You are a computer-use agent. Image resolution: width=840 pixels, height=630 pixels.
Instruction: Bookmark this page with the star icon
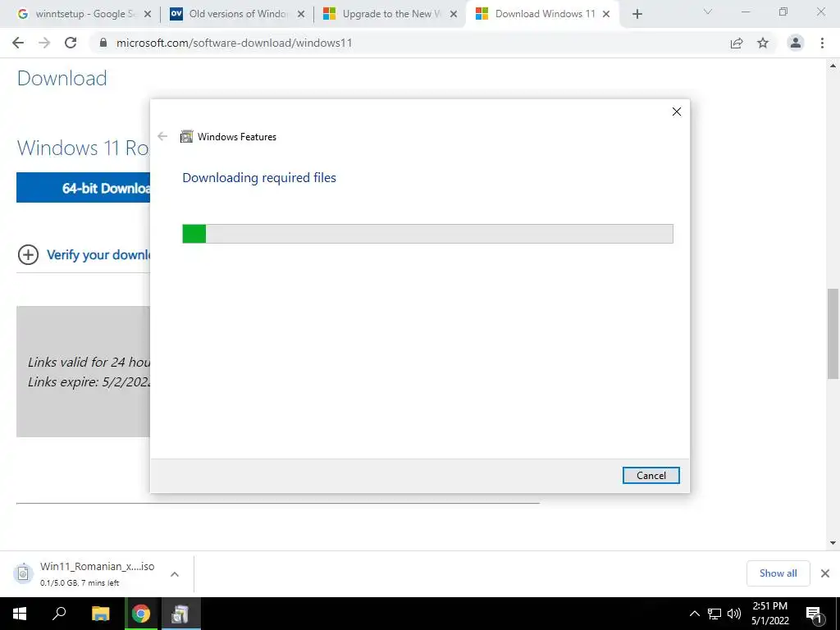tap(763, 43)
